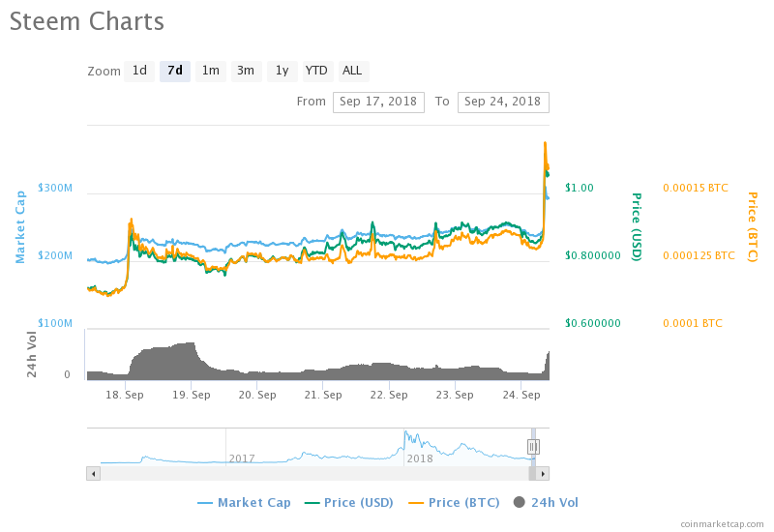
Task: Click the navigator range handle
Action: point(533,447)
